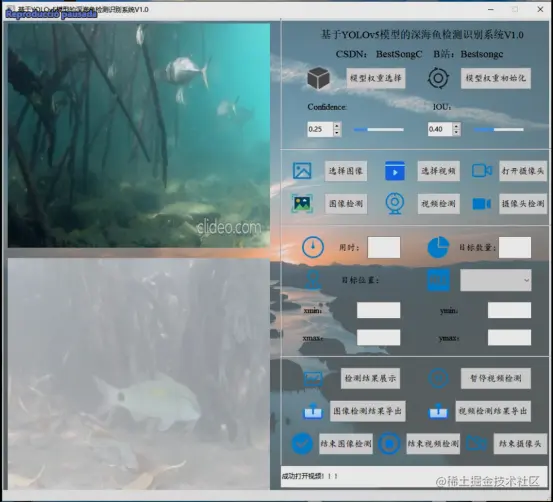554x502 pixels.
Task: Click the solid blue camera icon beside 摄像头检测
Action: point(482,204)
